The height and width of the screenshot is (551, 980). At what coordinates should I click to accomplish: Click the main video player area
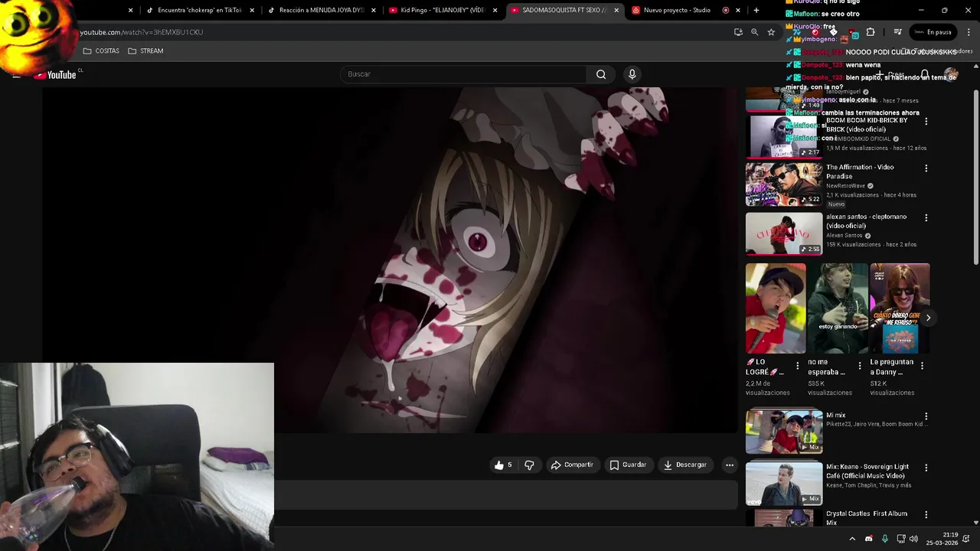coord(390,260)
